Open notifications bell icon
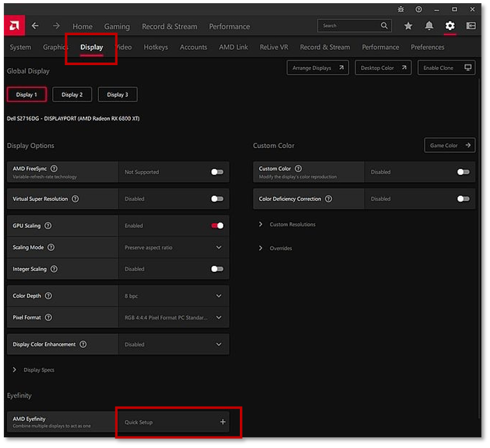The width and height of the screenshot is (490, 448). coord(429,26)
